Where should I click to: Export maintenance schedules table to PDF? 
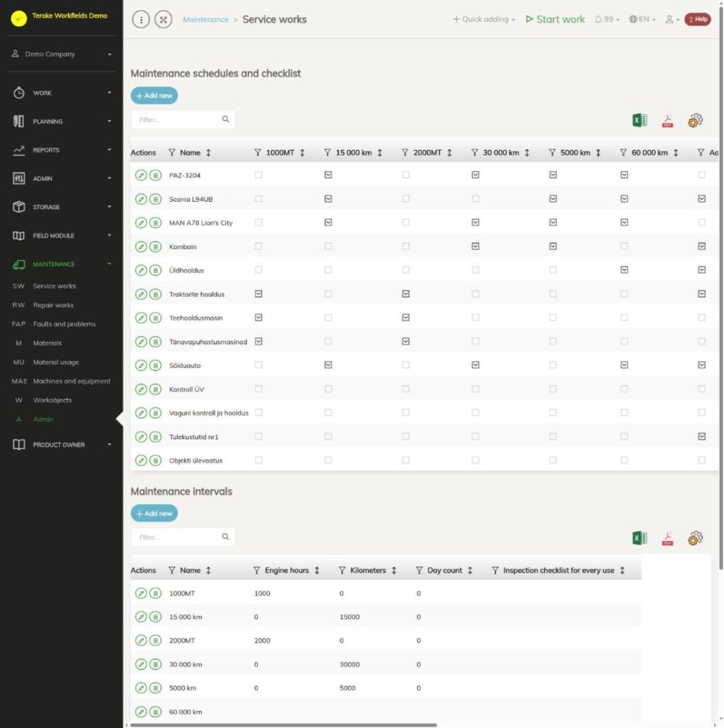pos(667,121)
